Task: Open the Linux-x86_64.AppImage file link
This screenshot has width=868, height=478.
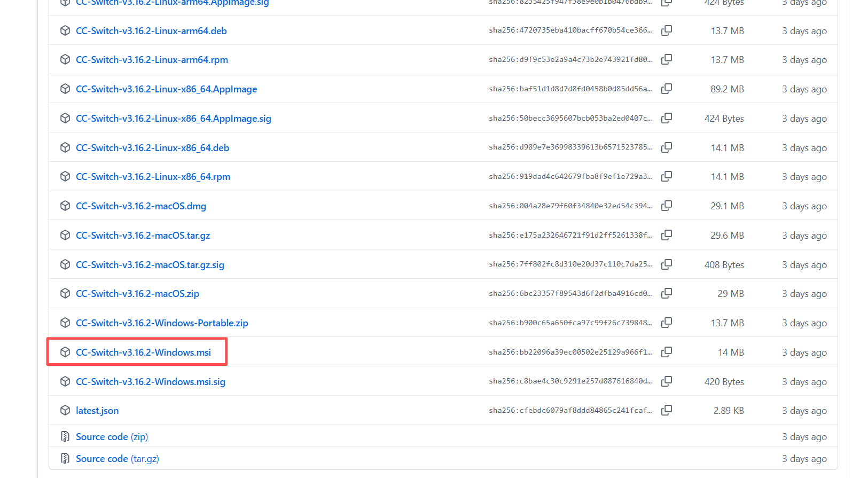Action: pos(166,89)
